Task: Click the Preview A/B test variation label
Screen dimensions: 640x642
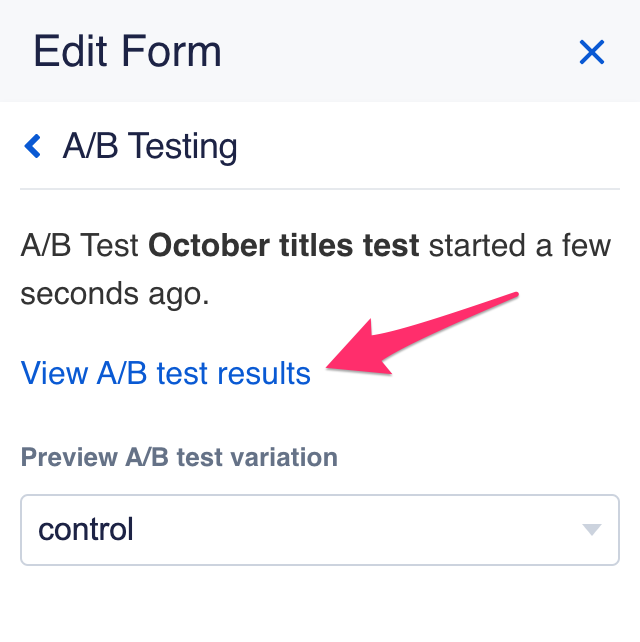Action: (179, 458)
